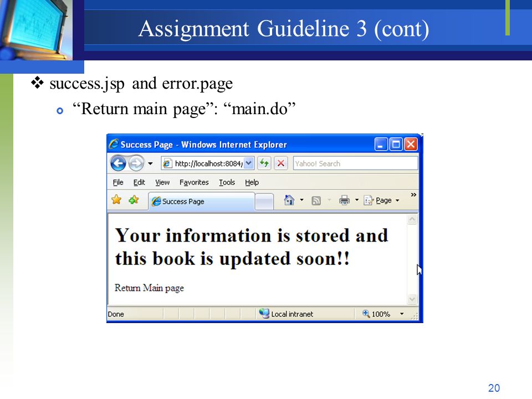
Task: Click slide title 'Assignment Guideline 3 (cont)'
Action: (284, 28)
